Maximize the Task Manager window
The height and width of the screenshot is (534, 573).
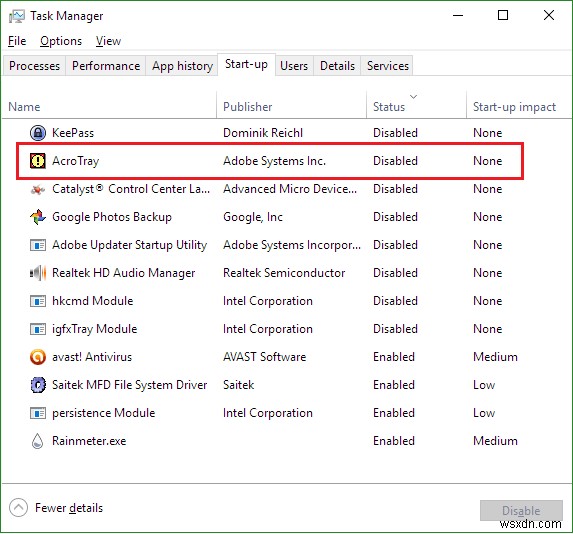coord(503,15)
